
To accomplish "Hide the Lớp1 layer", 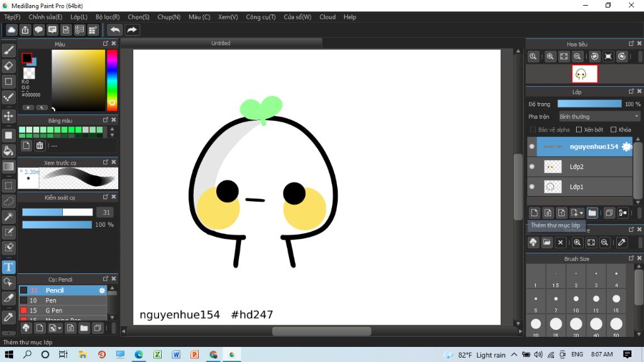I will click(532, 187).
